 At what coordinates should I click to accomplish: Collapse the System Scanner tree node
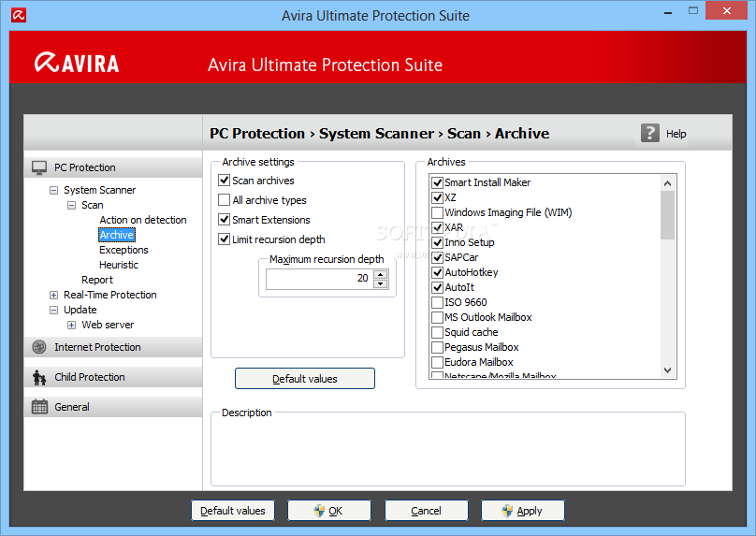pyautogui.click(x=53, y=191)
